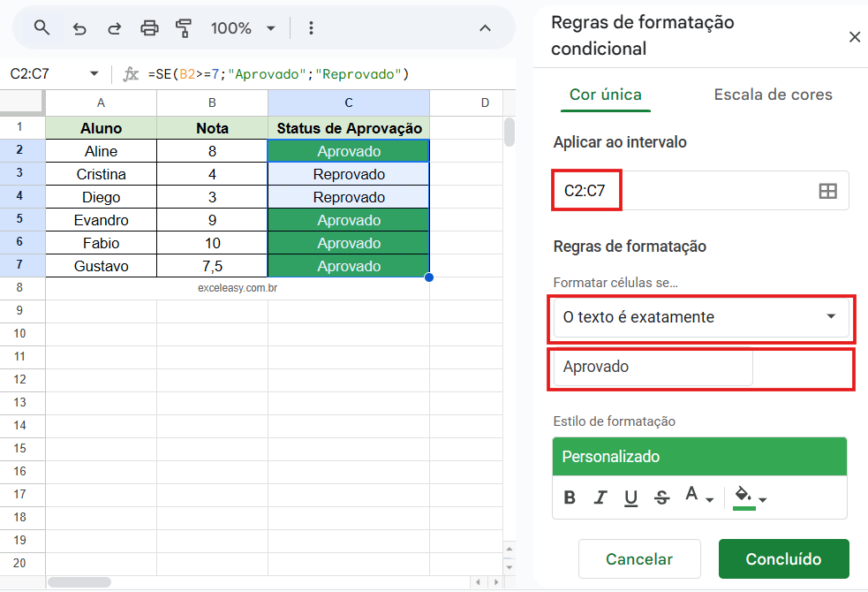Toggle bold formatting in Estilo de formatação

(x=569, y=497)
